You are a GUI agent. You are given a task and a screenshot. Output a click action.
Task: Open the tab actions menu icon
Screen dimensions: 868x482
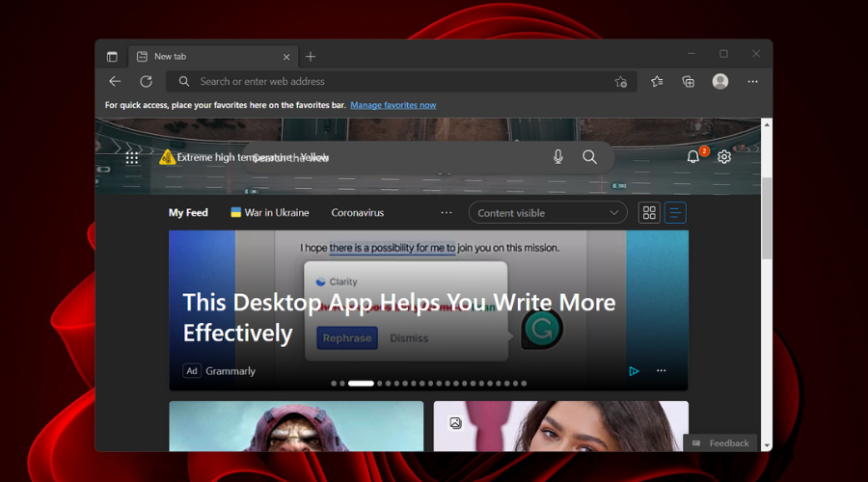112,57
